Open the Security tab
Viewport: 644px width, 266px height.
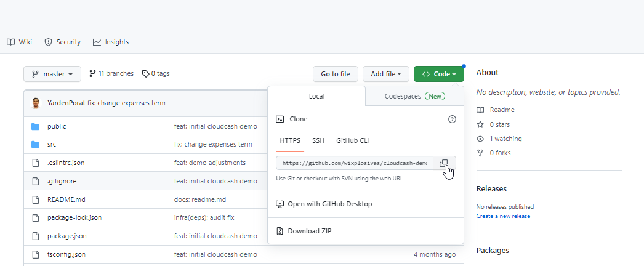62,42
